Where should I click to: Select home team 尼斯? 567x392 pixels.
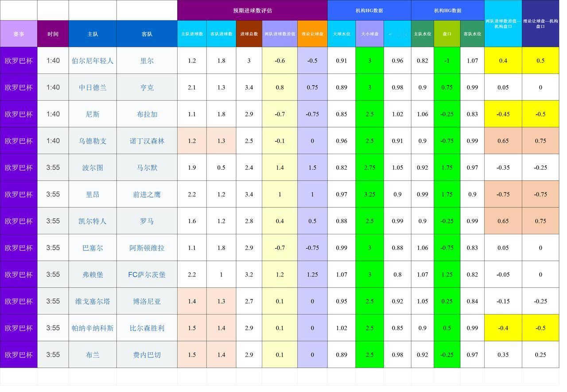click(92, 114)
